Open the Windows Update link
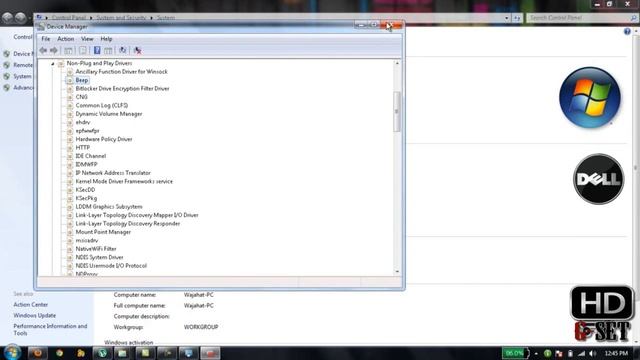Viewport: 640px width, 360px height. (35, 316)
